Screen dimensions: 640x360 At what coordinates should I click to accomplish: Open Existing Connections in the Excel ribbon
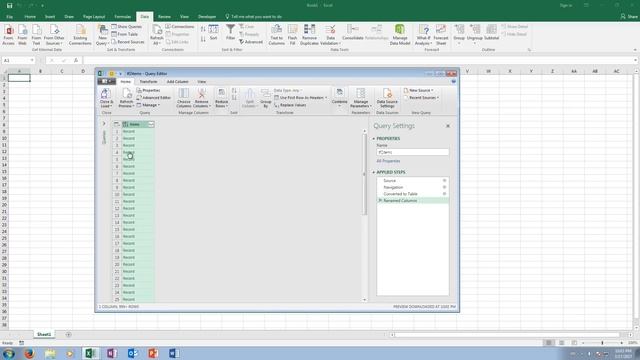click(80, 35)
